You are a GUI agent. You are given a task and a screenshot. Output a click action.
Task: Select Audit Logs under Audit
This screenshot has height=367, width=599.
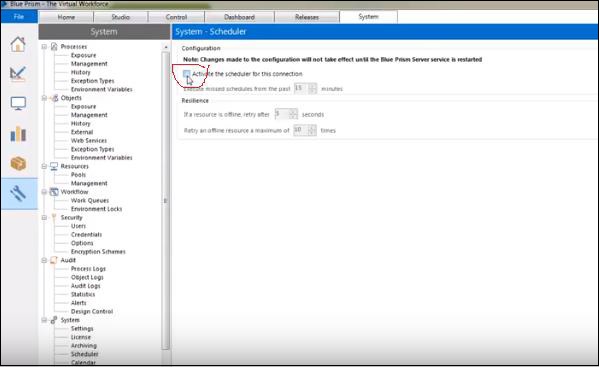86,286
